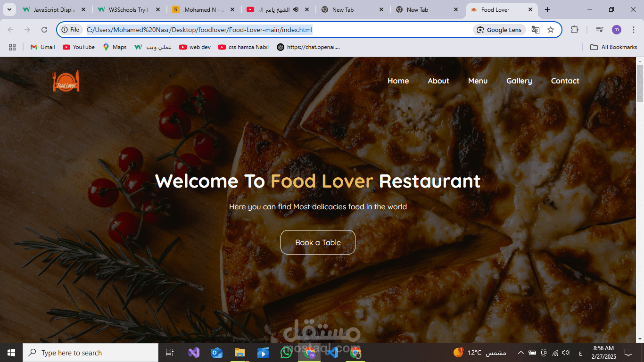The width and height of the screenshot is (644, 362).
Task: Open the عملي ويب bookmark
Action: (x=153, y=47)
